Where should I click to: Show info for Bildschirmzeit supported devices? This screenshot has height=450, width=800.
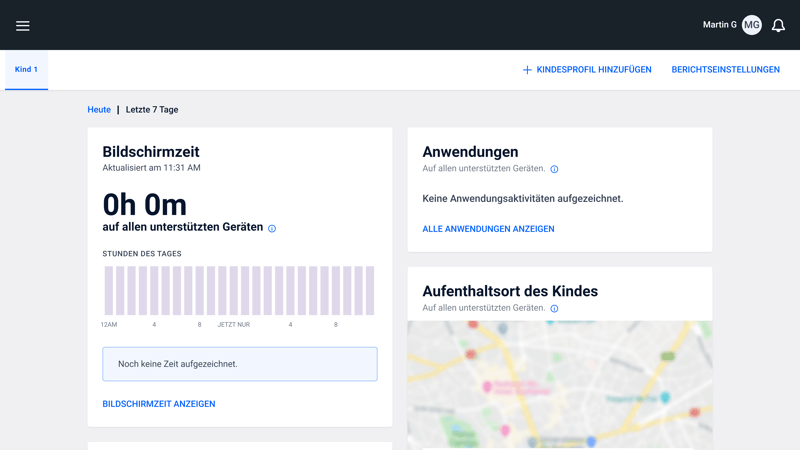coord(272,229)
